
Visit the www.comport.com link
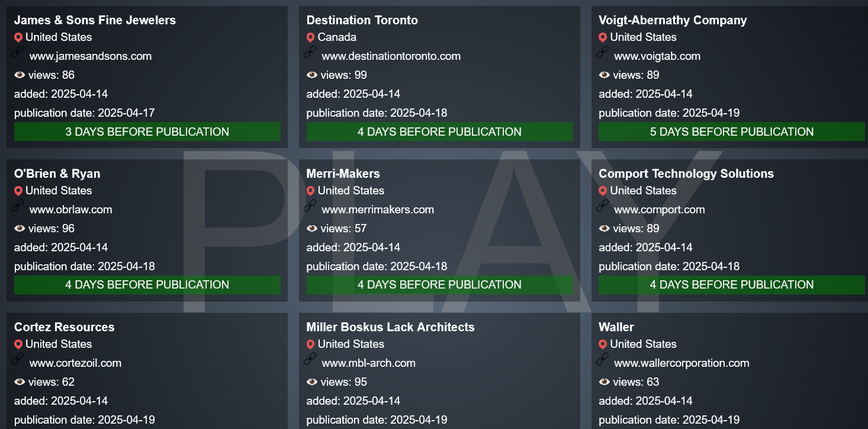pos(660,210)
